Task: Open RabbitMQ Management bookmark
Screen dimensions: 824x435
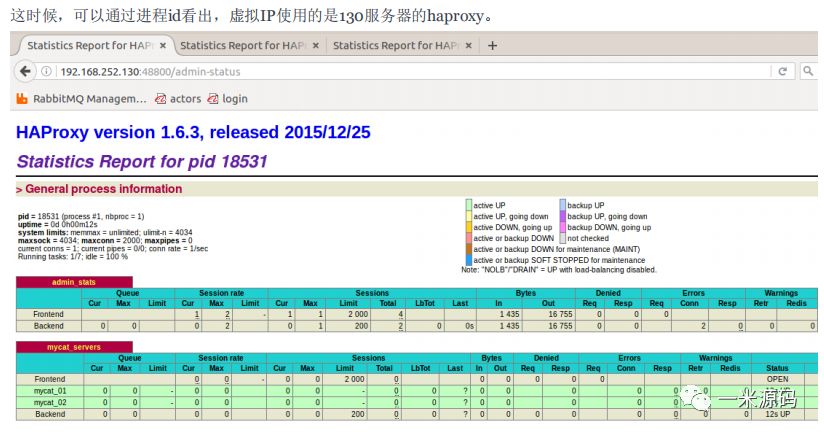Action: (x=81, y=99)
